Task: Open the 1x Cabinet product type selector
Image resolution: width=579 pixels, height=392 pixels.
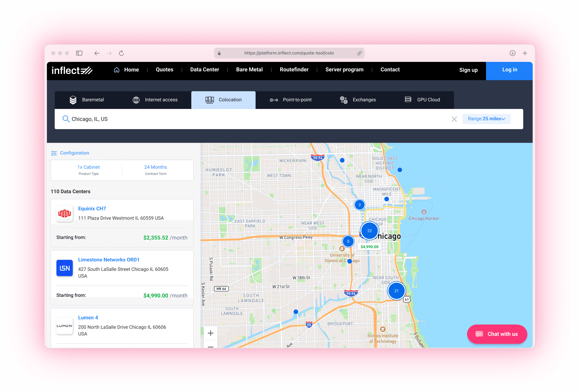Action: (89, 170)
